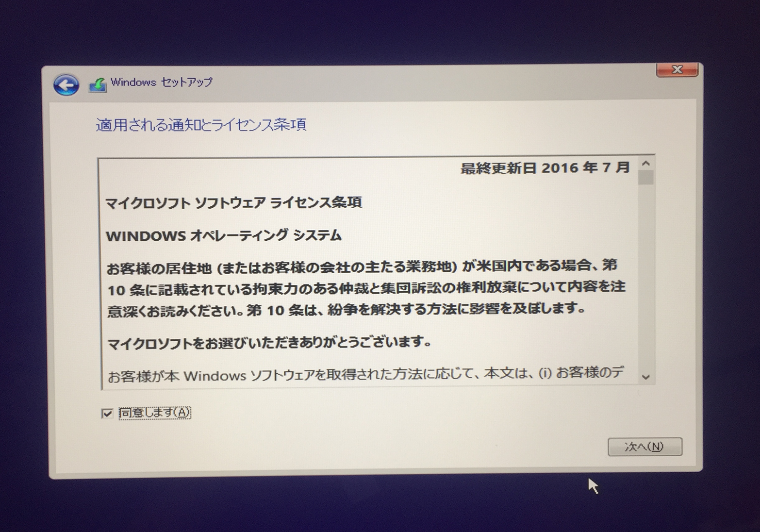Click the license text scrollbar thumb

(646, 177)
